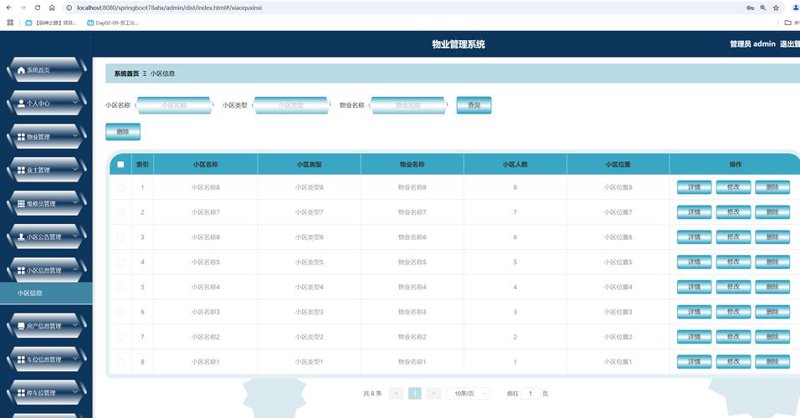Click the grid icon on 小区信息管理
Image resolution: width=800 pixels, height=418 pixels.
point(21,271)
